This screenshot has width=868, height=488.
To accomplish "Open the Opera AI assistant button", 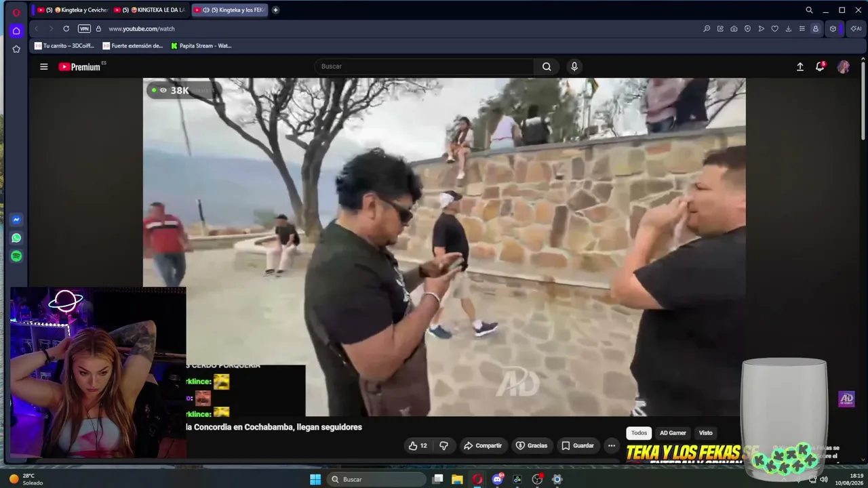I will (856, 28).
